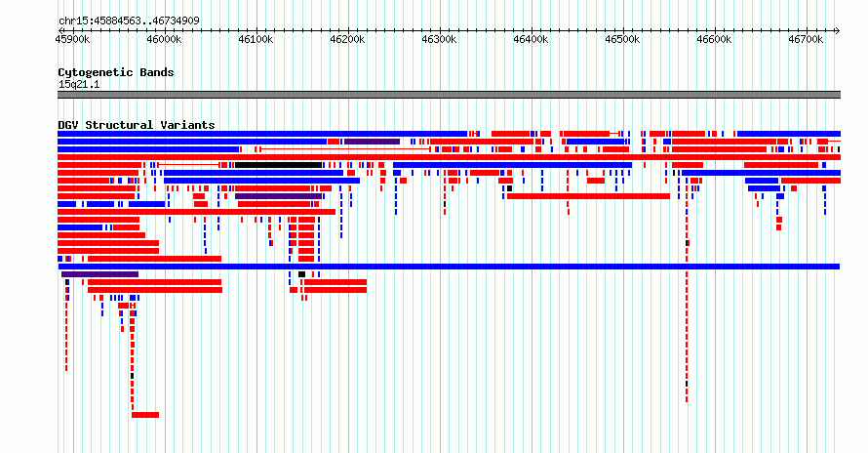Click the 45900k ruler label
This screenshot has height=453, width=868.
point(72,39)
